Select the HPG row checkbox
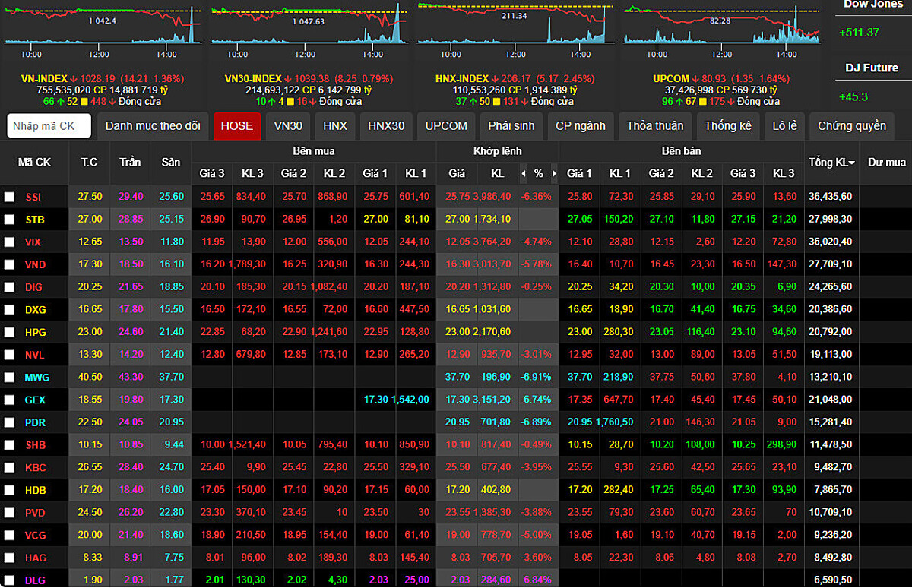The width and height of the screenshot is (912, 588). [x=9, y=333]
